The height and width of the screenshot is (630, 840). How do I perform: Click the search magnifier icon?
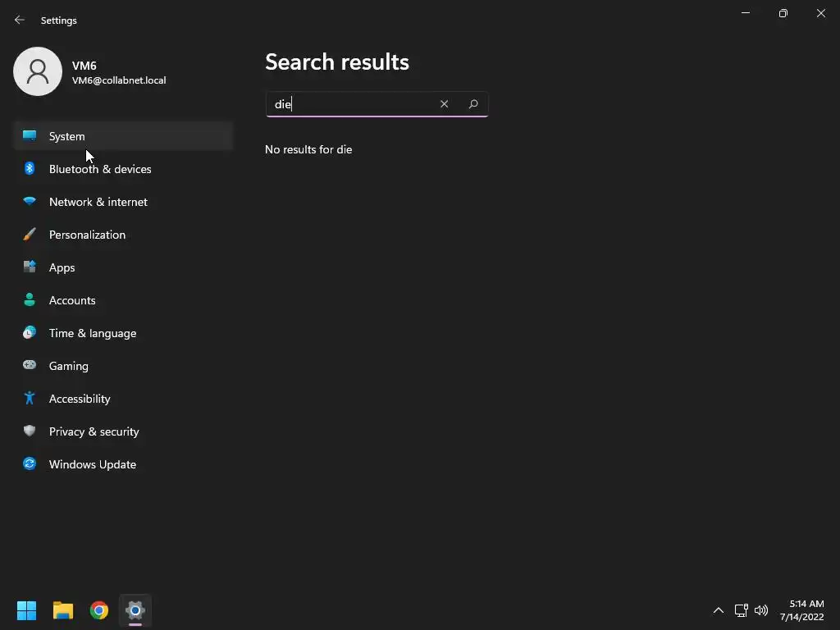(x=473, y=104)
